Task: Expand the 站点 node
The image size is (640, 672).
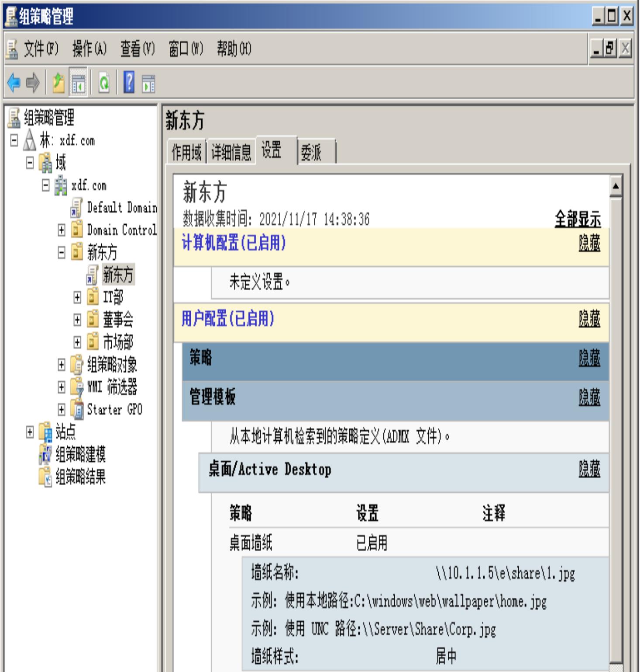Action: pyautogui.click(x=30, y=432)
